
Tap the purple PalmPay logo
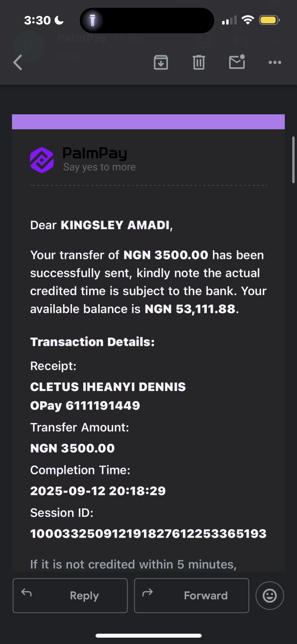(42, 160)
